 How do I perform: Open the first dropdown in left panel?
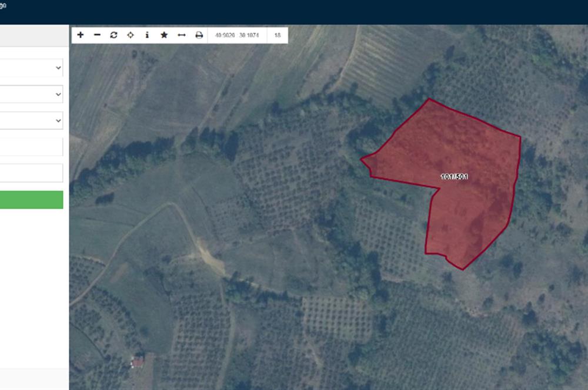click(x=31, y=68)
